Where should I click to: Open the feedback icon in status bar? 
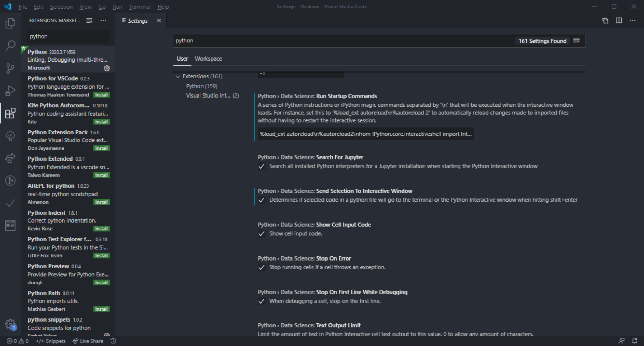pyautogui.click(x=622, y=341)
